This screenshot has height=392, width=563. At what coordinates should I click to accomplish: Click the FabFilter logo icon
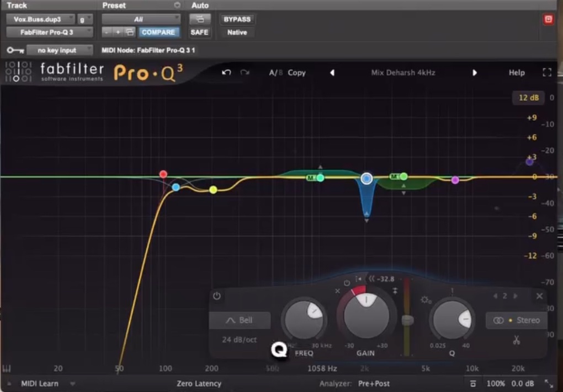(18, 71)
